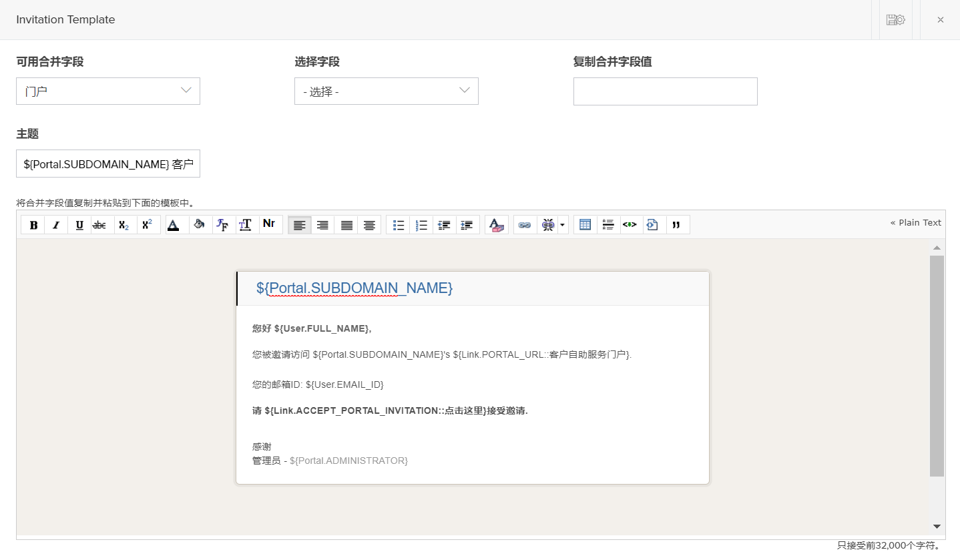Click the insert link icon
The width and height of the screenshot is (960, 560).
[x=525, y=225]
